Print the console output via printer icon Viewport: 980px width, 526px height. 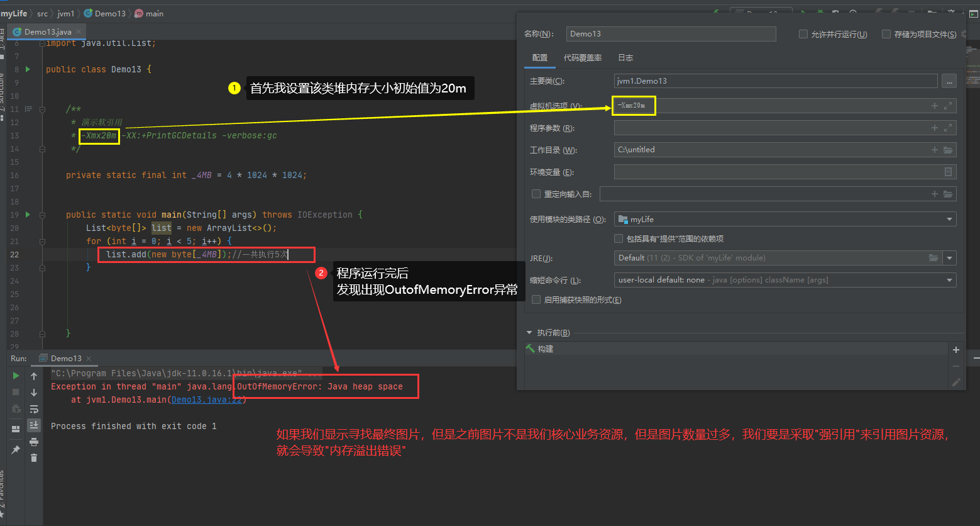point(34,442)
